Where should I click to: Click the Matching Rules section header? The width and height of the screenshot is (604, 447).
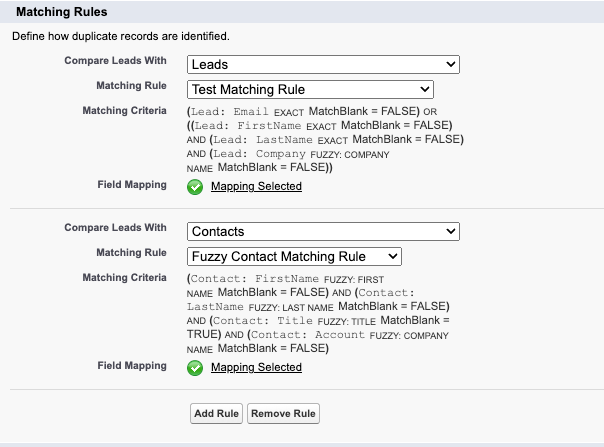[62, 12]
